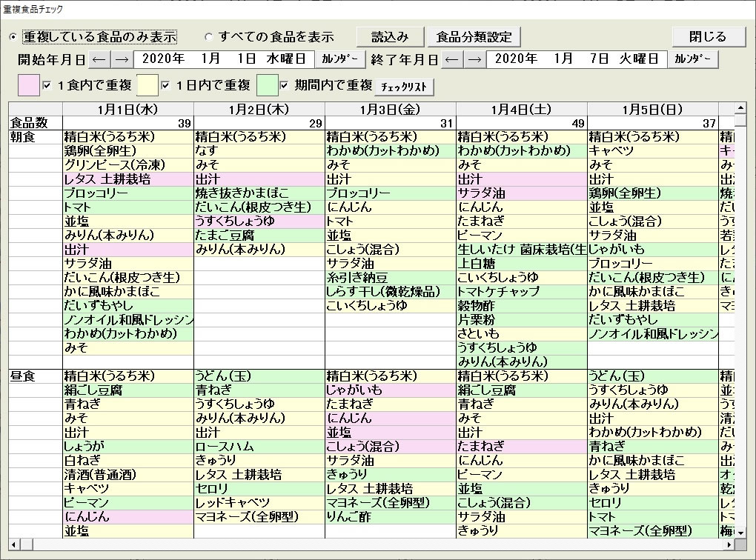The width and height of the screenshot is (756, 560).
Task: Select たまご豆腐 cell
Action: pos(259,236)
